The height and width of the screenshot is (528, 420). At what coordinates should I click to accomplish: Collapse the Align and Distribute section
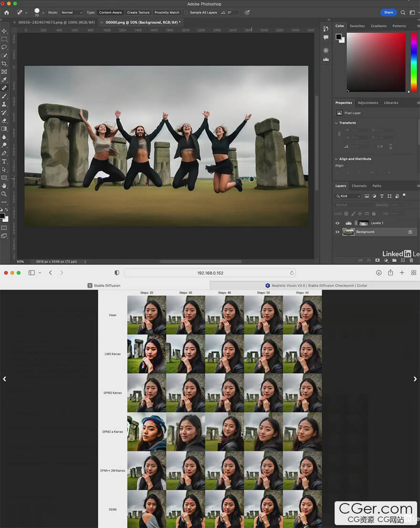(336, 159)
